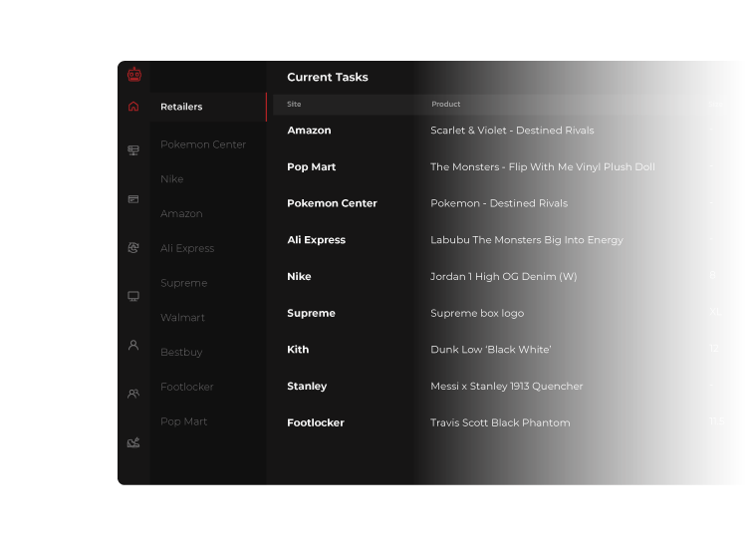Click the Amazon site cell in tasks table
Image resolution: width=756 pixels, height=551 pixels.
pos(309,131)
